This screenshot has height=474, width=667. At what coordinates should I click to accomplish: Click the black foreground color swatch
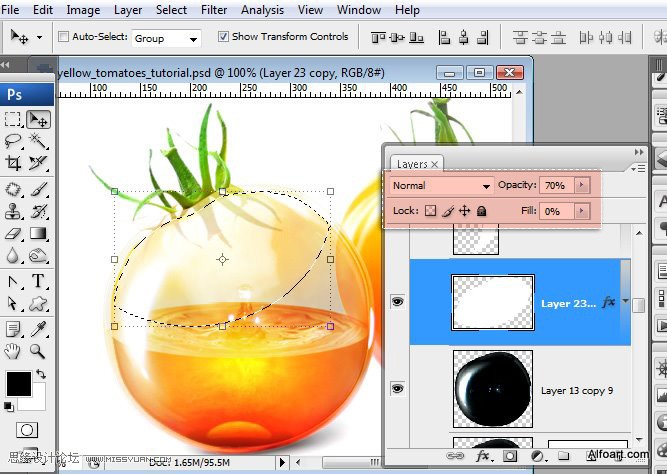[18, 383]
